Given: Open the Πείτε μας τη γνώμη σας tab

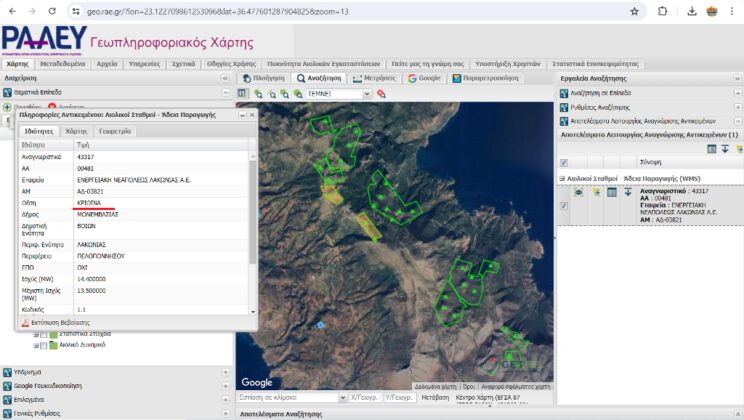Looking at the screenshot, I should [x=428, y=64].
